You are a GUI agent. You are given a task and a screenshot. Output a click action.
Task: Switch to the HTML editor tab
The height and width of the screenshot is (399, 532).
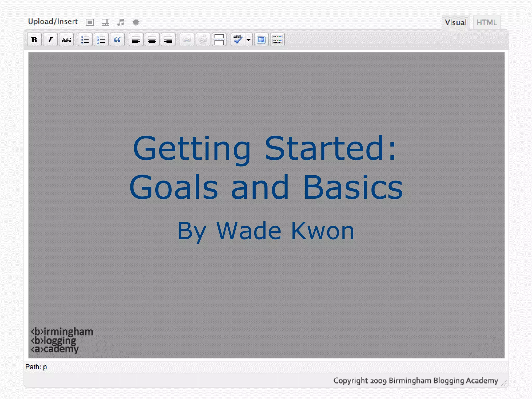[487, 23]
